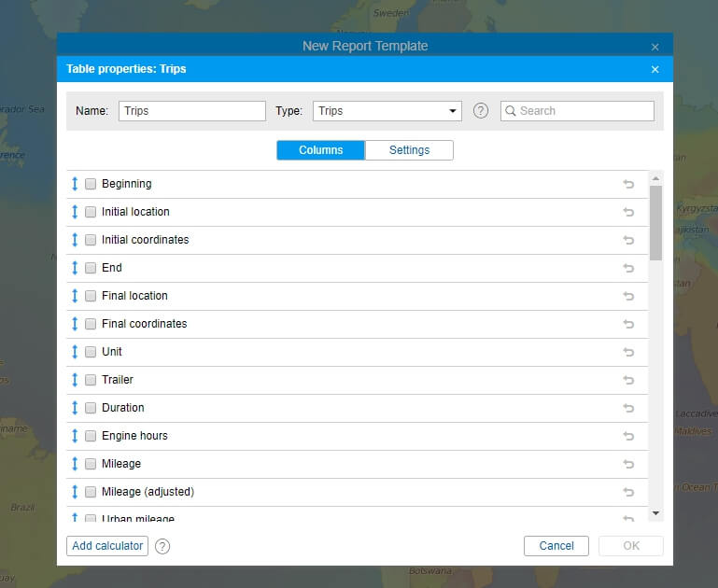Click the undo icon in Duration row
718x588 pixels.
[628, 408]
